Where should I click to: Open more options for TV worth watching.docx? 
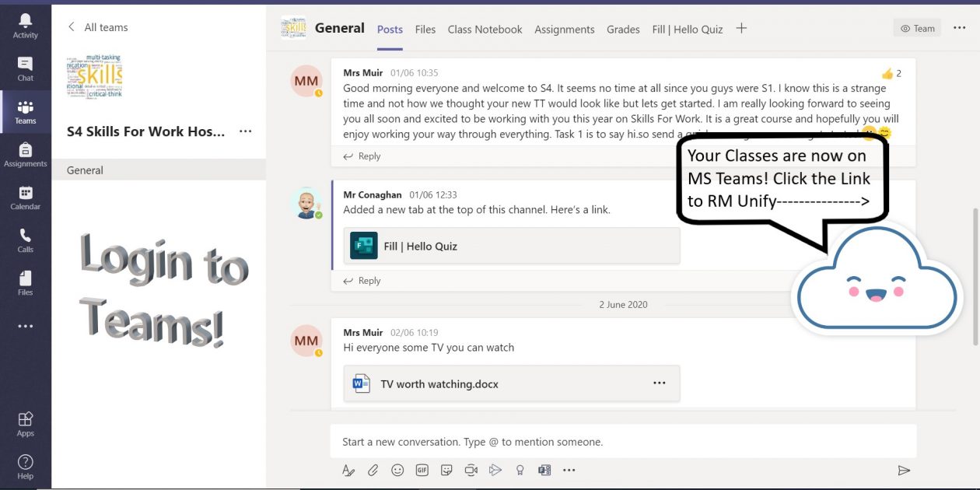tap(660, 383)
